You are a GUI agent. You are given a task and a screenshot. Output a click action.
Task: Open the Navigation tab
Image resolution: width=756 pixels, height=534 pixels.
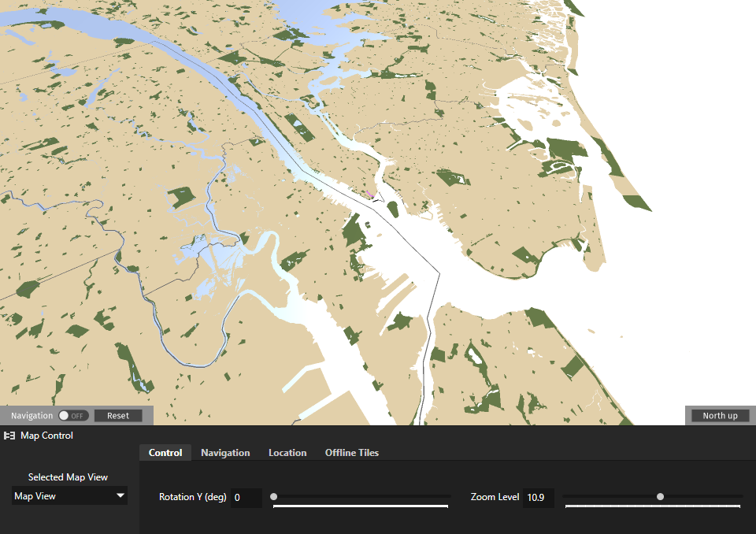click(x=225, y=453)
